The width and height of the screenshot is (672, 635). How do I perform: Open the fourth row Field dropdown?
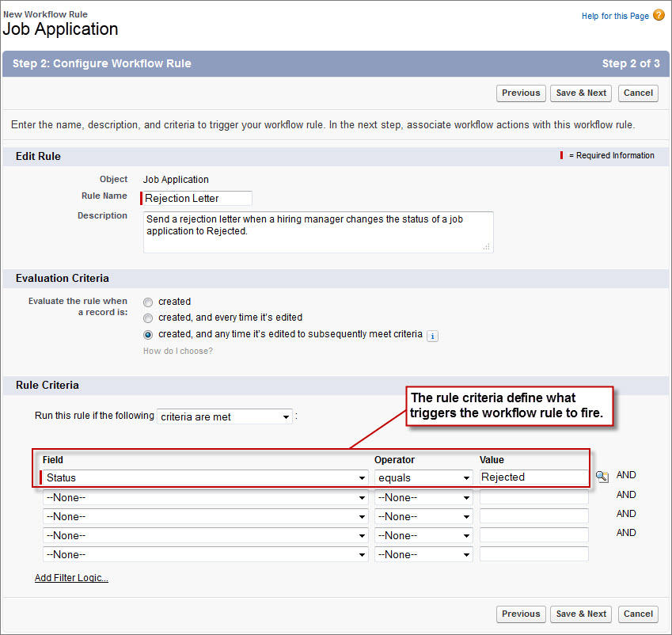(205, 535)
